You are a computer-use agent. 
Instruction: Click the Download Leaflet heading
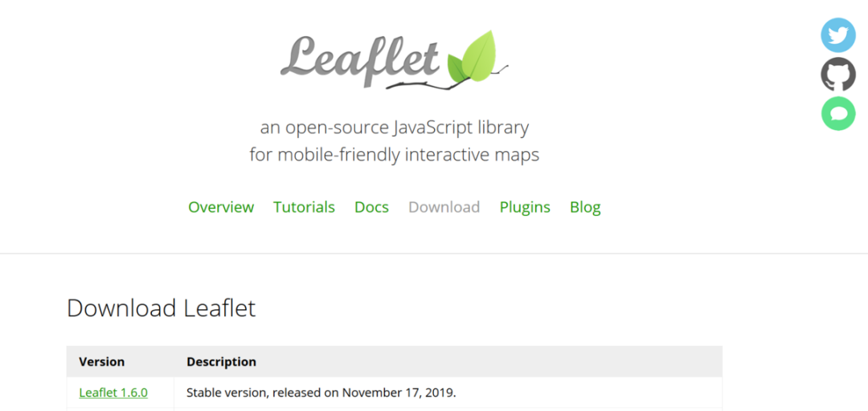[161, 308]
